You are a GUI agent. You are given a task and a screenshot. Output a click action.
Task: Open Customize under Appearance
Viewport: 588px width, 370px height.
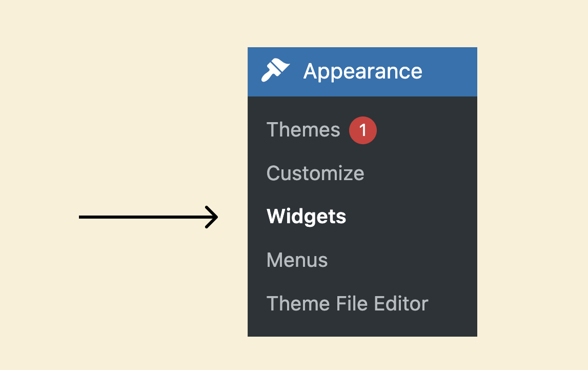click(x=315, y=173)
